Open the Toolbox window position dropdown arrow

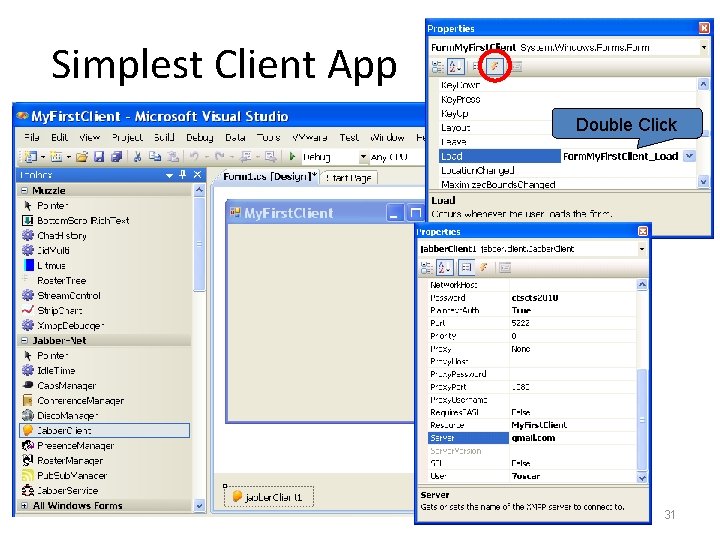tap(169, 175)
